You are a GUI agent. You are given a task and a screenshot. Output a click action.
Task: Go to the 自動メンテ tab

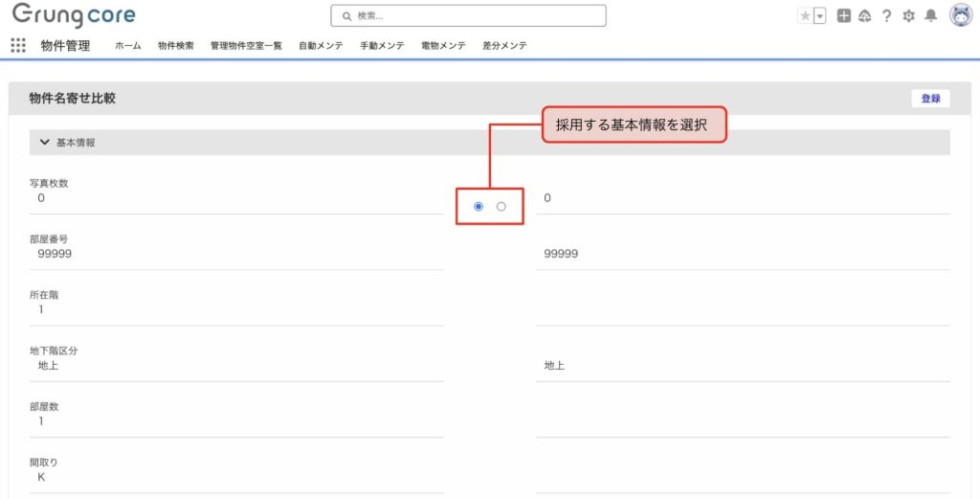[321, 46]
